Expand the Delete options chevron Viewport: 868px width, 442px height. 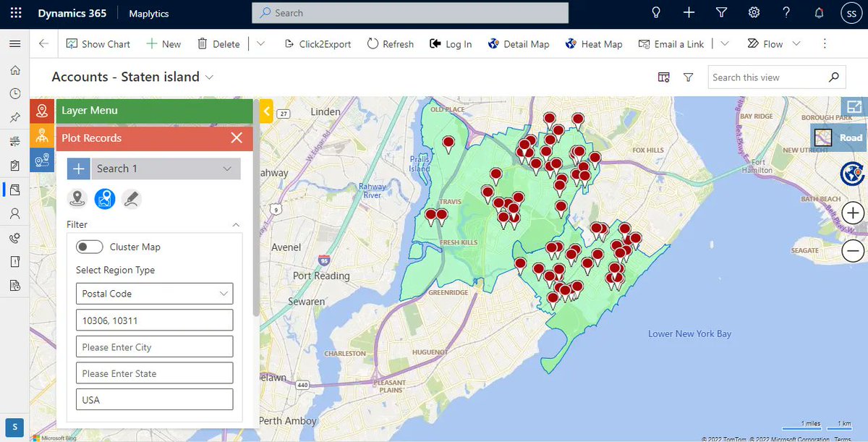tap(261, 44)
